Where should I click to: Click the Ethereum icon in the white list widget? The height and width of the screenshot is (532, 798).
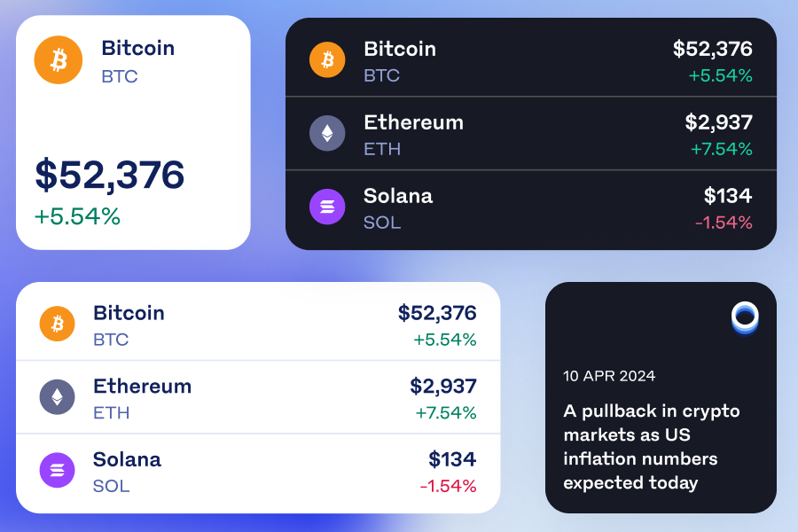pyautogui.click(x=58, y=397)
